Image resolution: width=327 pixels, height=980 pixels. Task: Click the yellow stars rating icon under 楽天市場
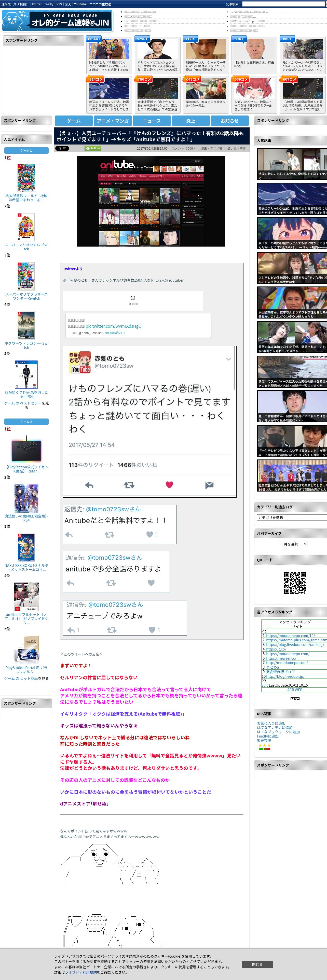pos(265,745)
